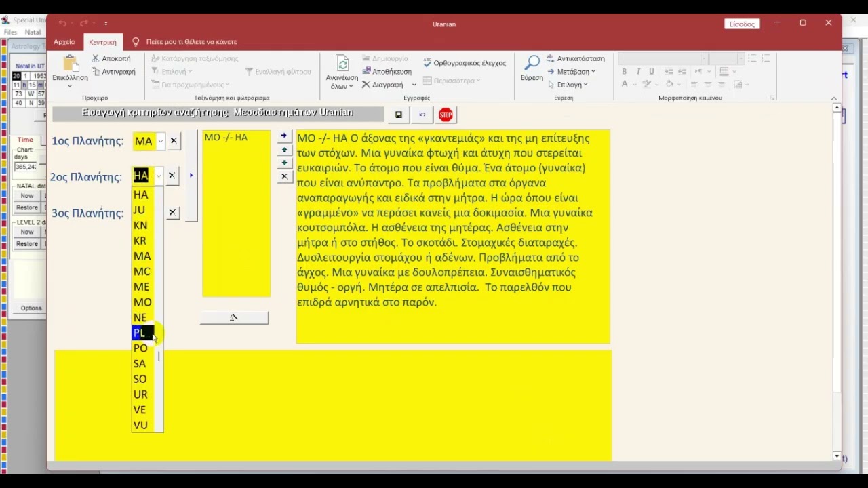
Task: Click the Αποκοπή scissors icon
Action: [96, 59]
